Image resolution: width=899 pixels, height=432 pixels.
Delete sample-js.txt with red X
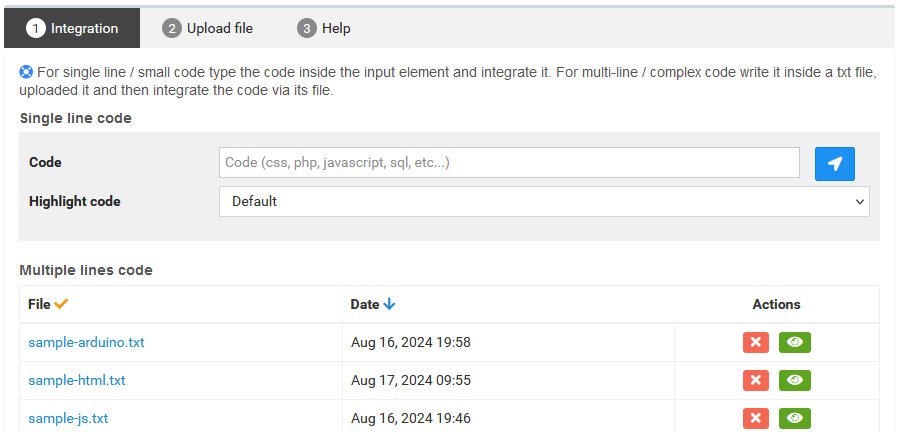tap(755, 418)
